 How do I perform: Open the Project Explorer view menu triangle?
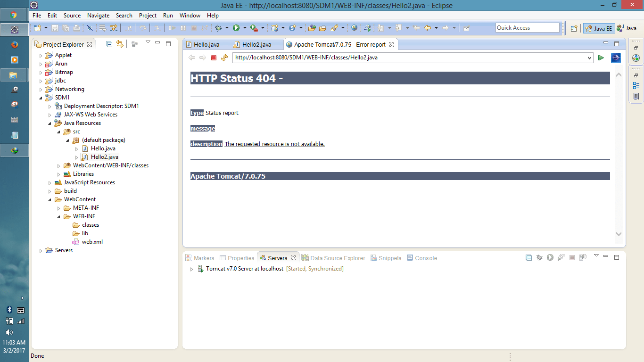tap(148, 42)
